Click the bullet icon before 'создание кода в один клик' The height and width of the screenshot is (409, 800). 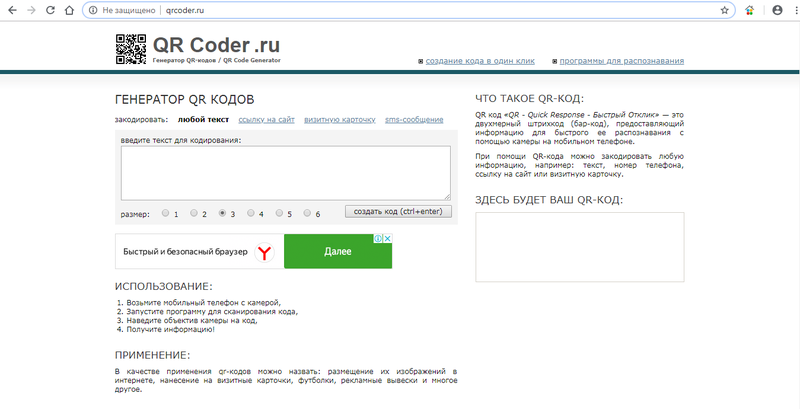pos(420,62)
